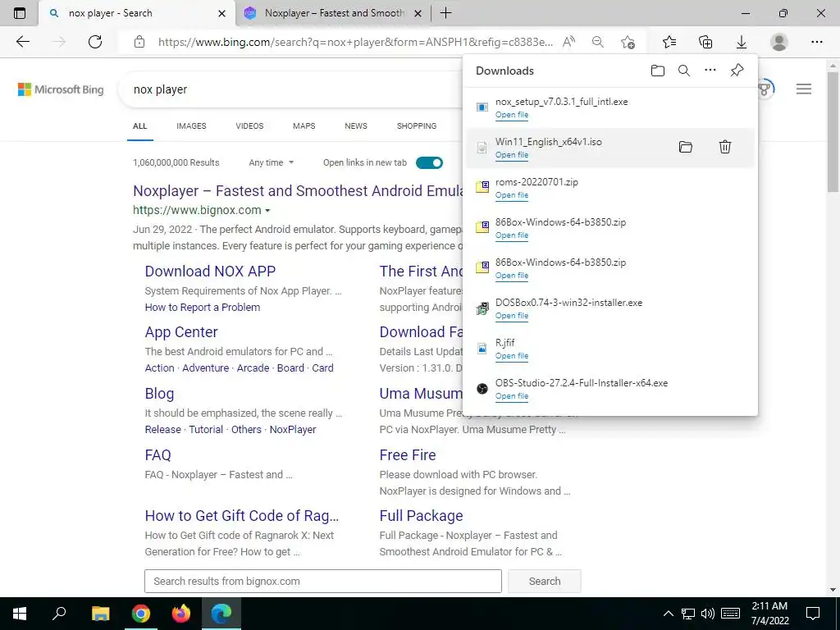
Task: Expand the bignox.com URL dropdown arrow
Action: 268,211
